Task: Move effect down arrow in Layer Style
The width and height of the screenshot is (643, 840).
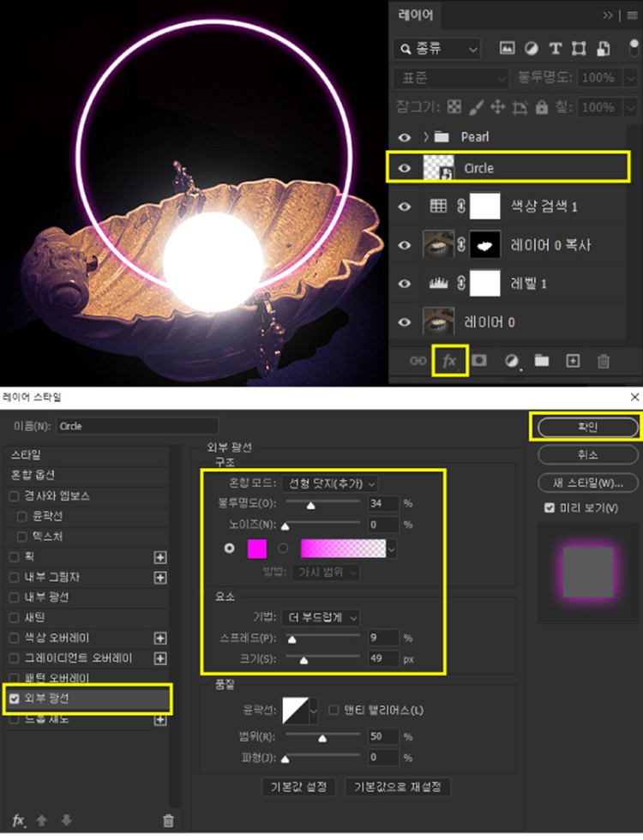Action: 67,820
